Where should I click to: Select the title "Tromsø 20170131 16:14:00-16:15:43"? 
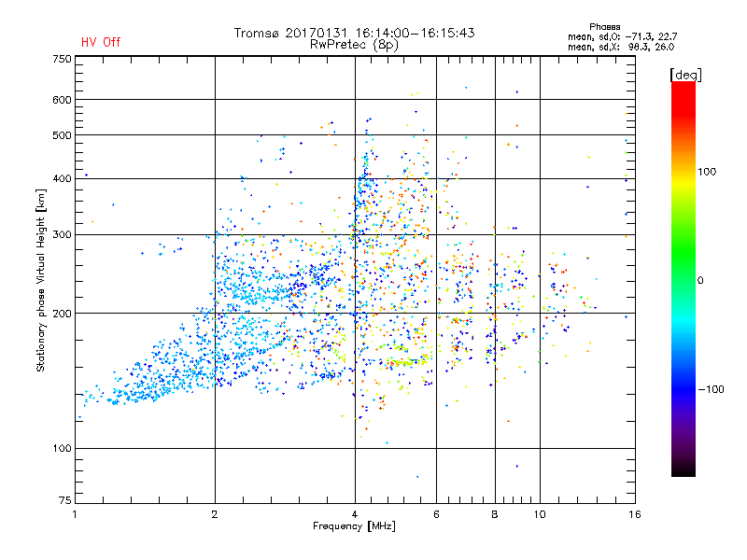point(355,33)
